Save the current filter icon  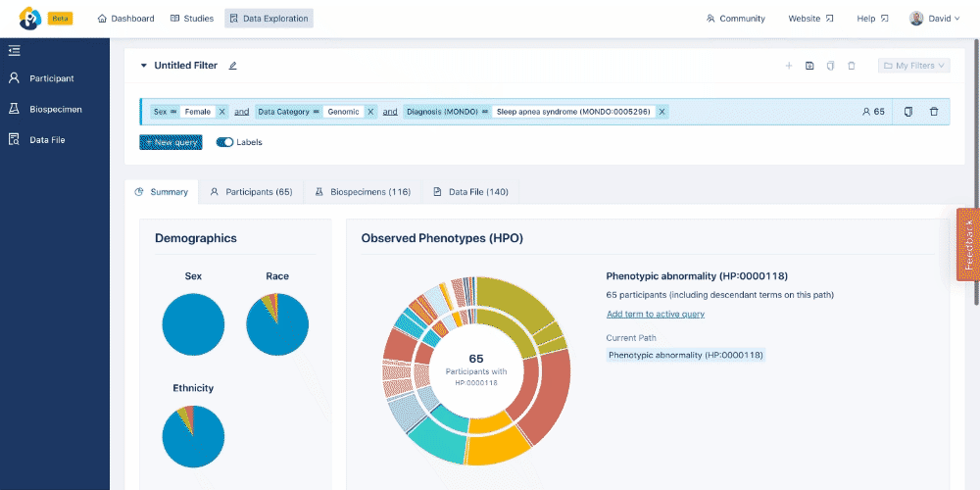809,66
